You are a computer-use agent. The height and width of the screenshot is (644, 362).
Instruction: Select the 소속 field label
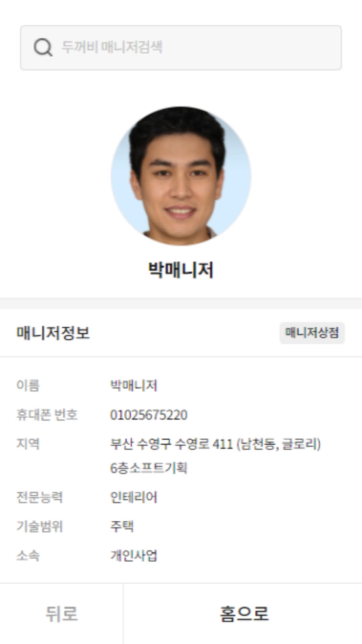tap(28, 555)
